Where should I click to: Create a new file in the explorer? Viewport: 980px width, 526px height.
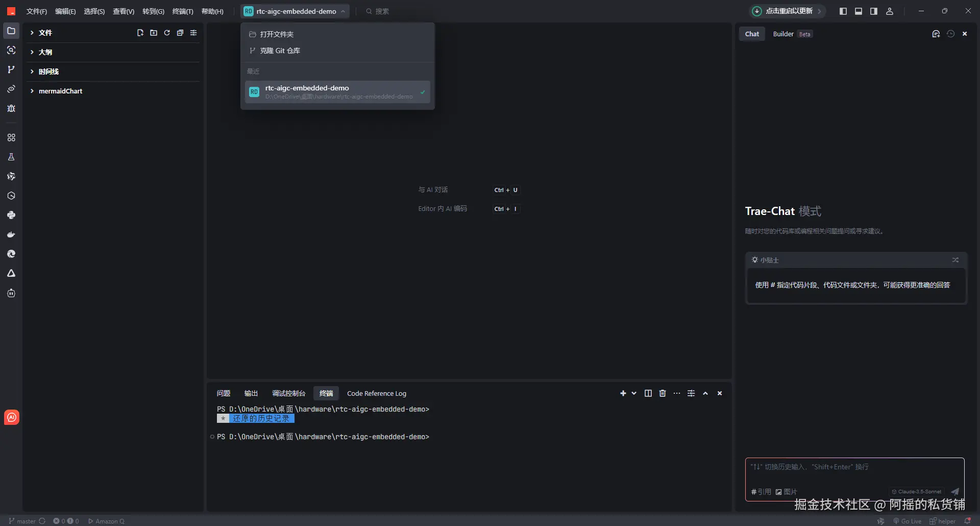140,33
